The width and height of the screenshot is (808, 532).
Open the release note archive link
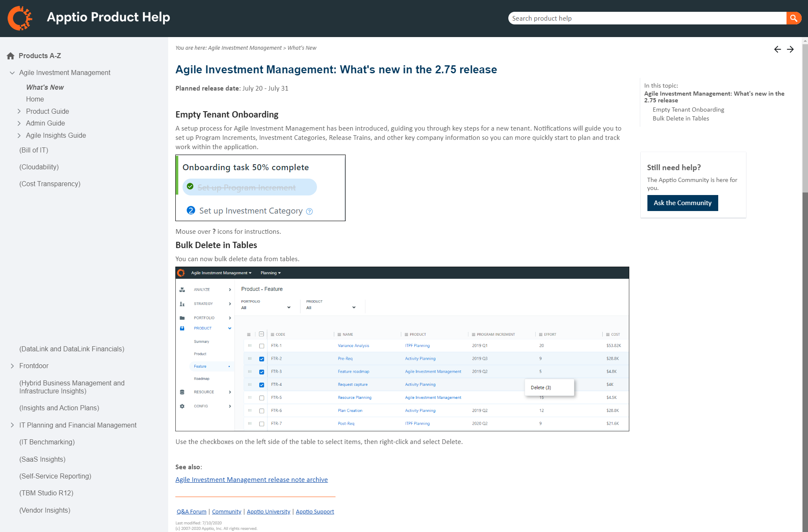coord(251,480)
